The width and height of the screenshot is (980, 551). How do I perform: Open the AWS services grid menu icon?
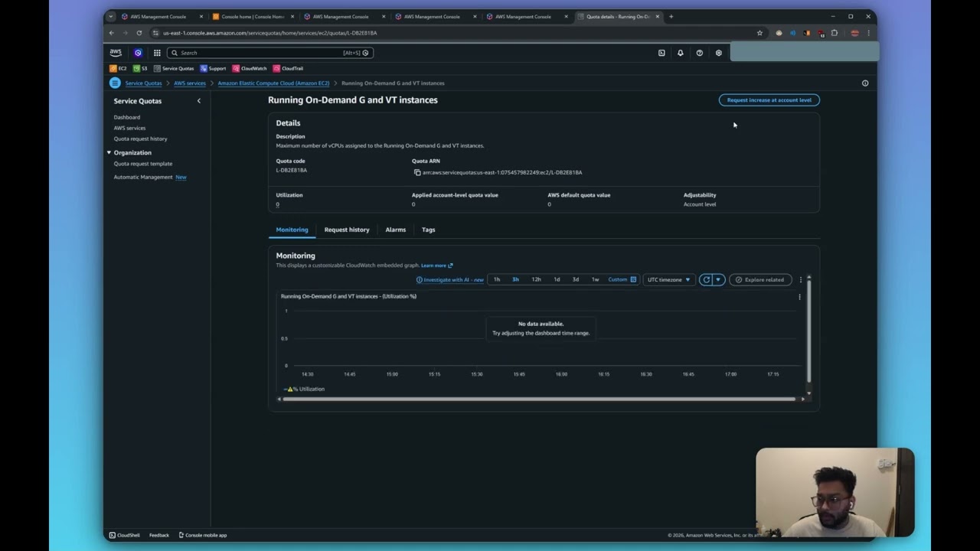click(157, 53)
